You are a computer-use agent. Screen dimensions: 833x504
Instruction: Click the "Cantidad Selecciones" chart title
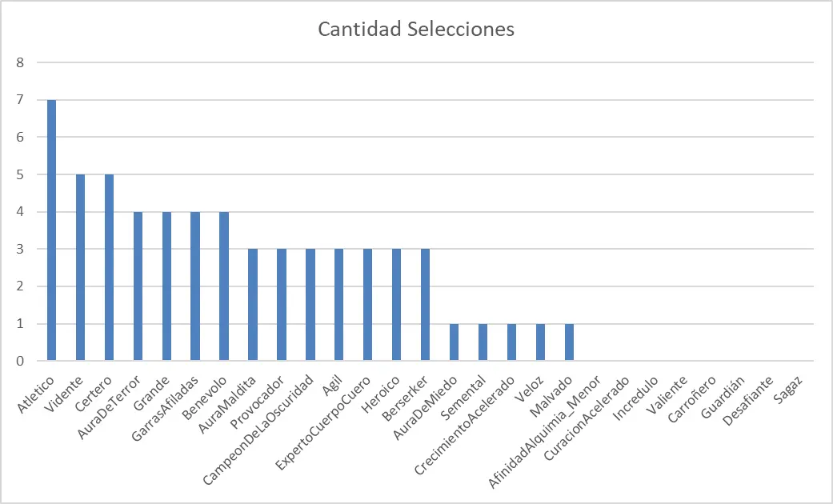(415, 30)
